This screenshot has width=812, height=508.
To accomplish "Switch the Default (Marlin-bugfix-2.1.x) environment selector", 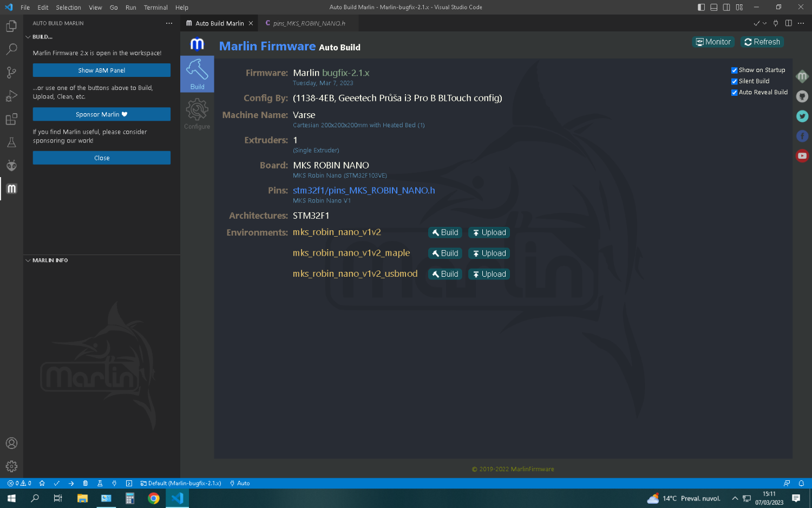I will [x=181, y=483].
